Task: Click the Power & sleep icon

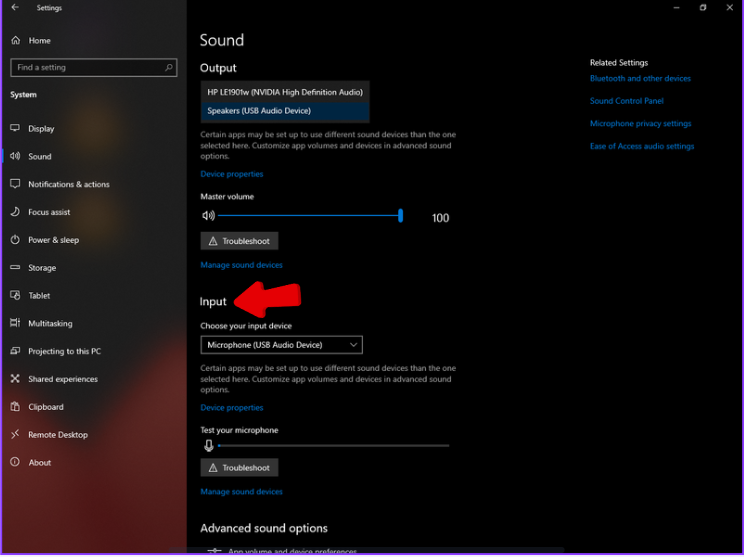Action: pos(16,240)
